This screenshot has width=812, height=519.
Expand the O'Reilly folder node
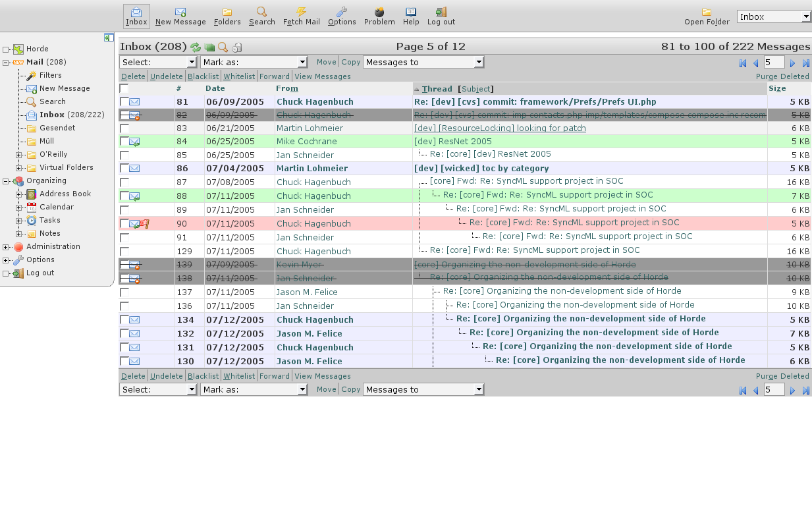point(19,155)
